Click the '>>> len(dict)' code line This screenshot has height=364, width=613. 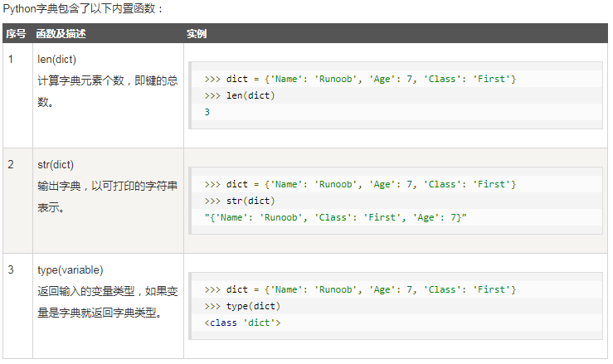pyautogui.click(x=240, y=95)
